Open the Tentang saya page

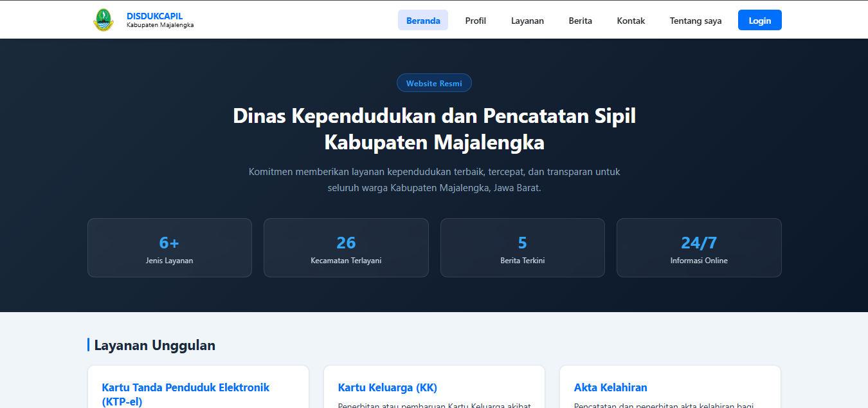696,21
